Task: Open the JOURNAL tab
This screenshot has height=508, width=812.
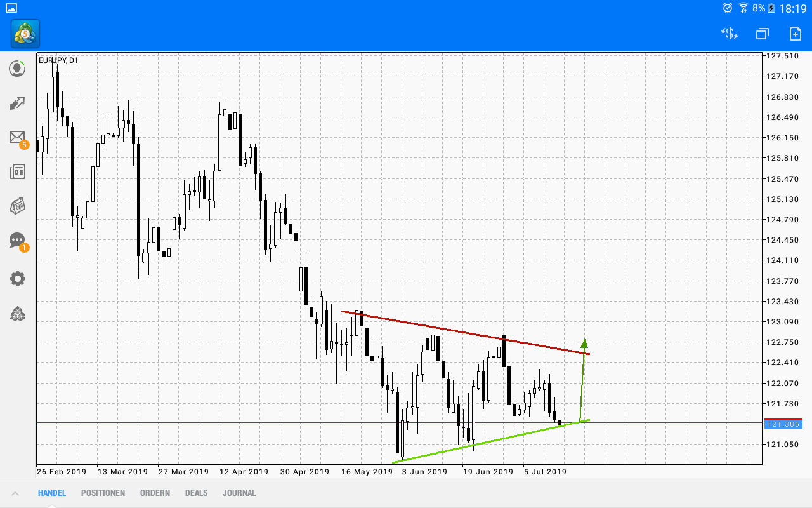Action: pos(239,493)
